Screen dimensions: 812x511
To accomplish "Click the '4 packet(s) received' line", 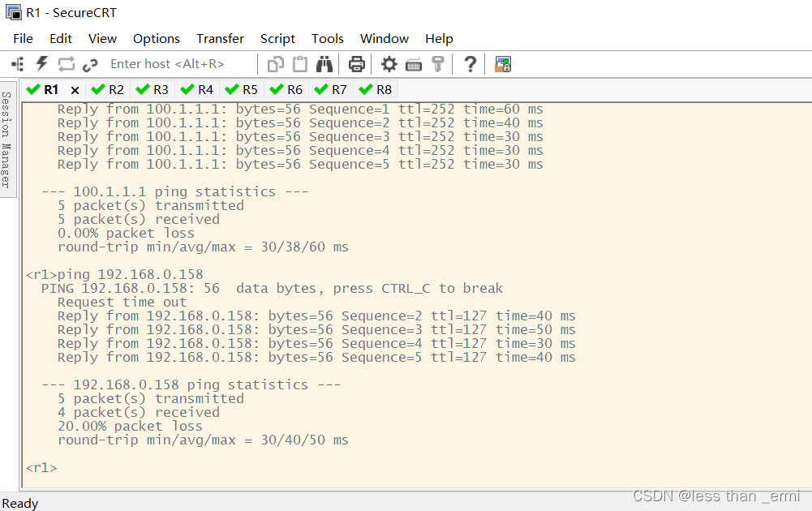I will [x=138, y=413].
